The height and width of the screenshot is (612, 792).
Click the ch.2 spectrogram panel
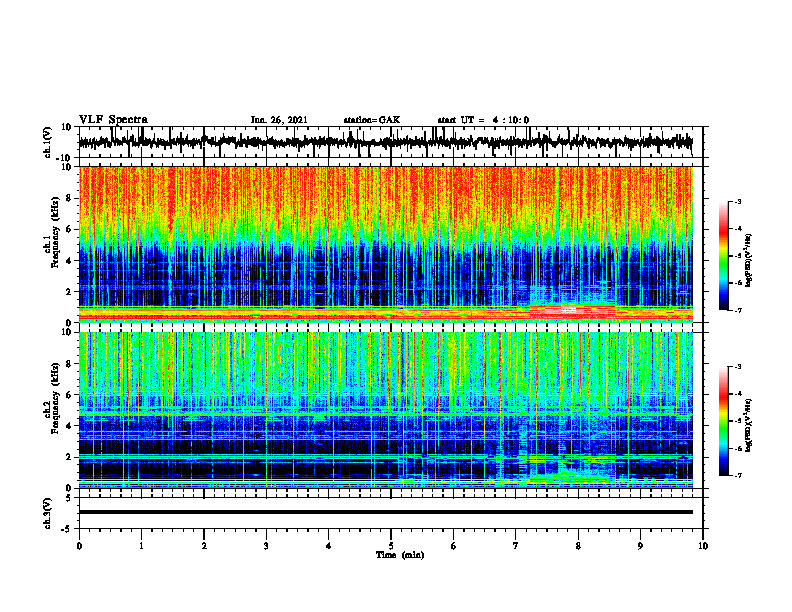click(386, 410)
